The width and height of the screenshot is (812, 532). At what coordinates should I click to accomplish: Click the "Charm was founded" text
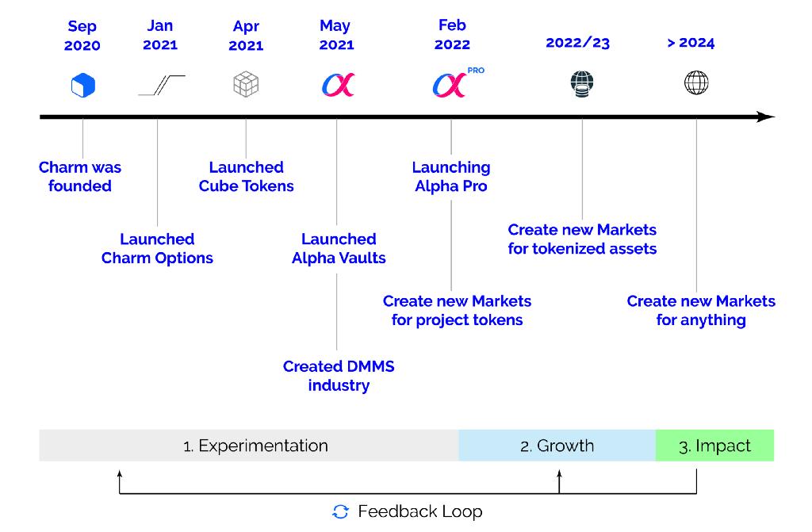[x=80, y=177]
